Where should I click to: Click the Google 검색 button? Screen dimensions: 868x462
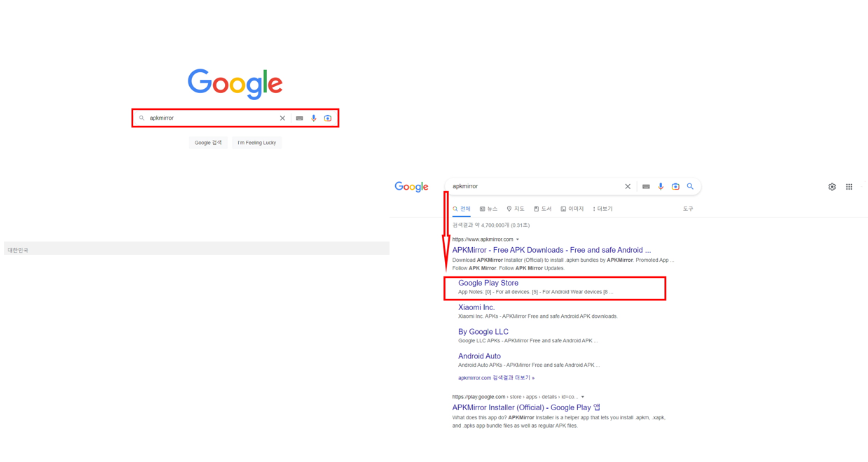pos(208,143)
